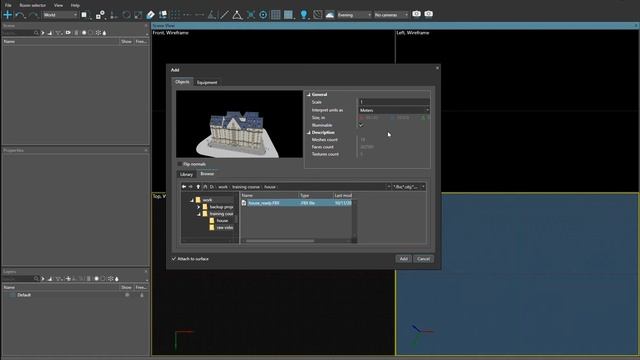Viewport: 640px width, 360px height.
Task: Click the Cancel button in dialog
Action: [423, 259]
